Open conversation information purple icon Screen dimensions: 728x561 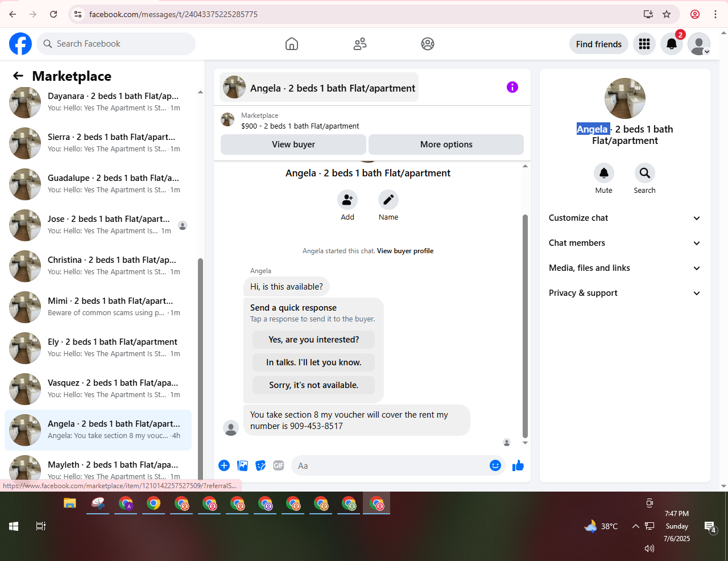click(x=512, y=87)
